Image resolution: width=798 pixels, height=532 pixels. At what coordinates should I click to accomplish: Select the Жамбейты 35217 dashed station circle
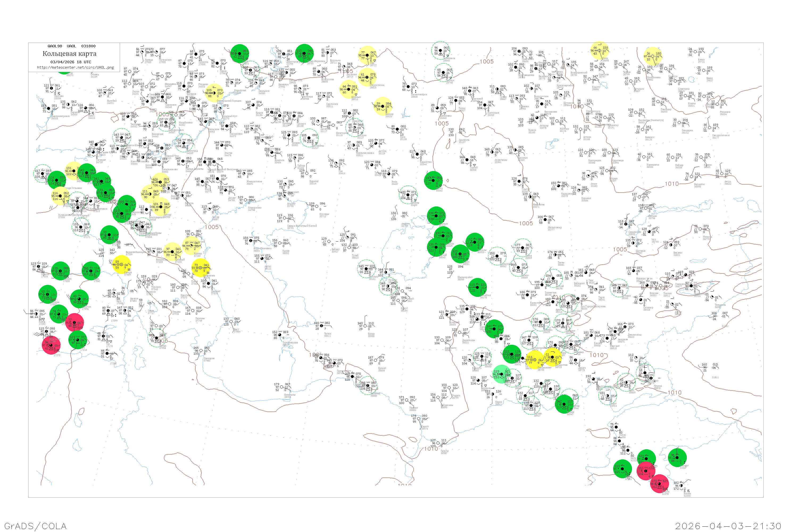point(309,138)
